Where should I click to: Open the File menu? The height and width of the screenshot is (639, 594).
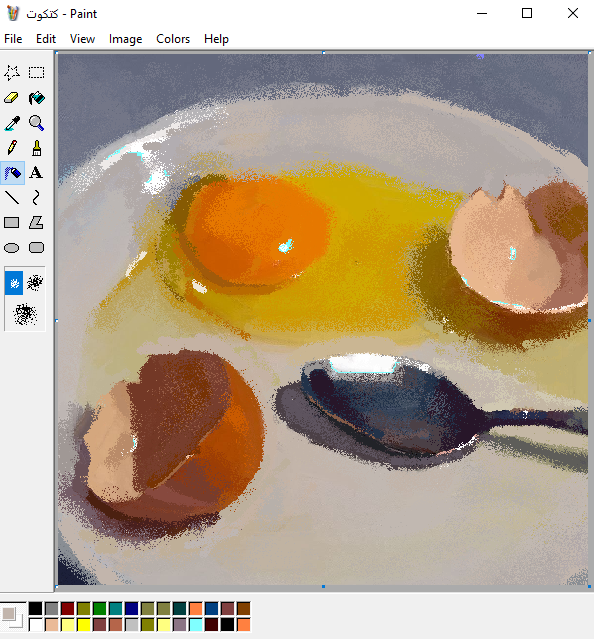tap(13, 39)
